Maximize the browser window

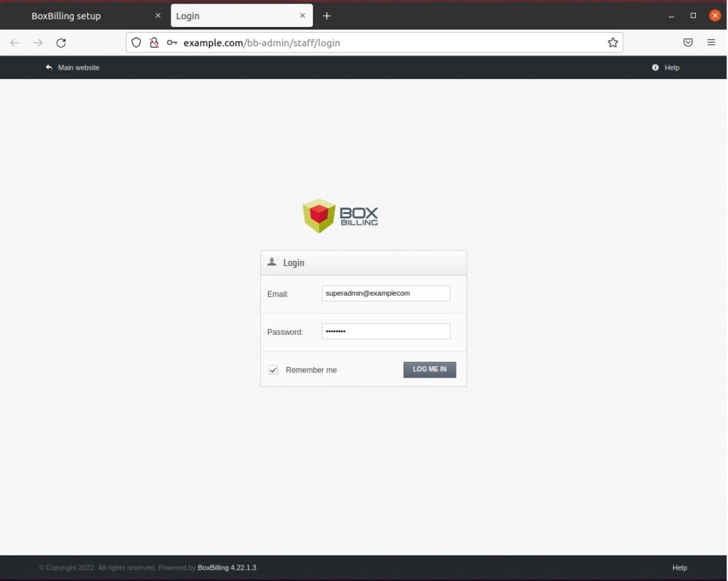pyautogui.click(x=693, y=16)
